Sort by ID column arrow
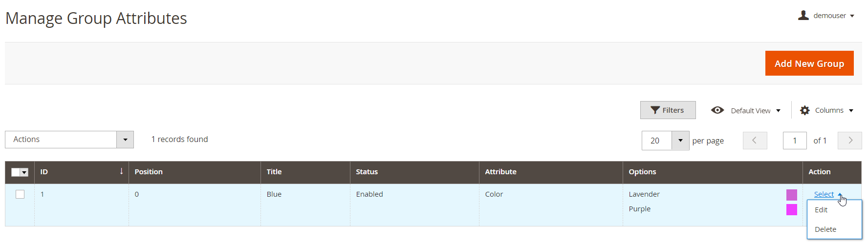This screenshot has width=868, height=245. (121, 171)
